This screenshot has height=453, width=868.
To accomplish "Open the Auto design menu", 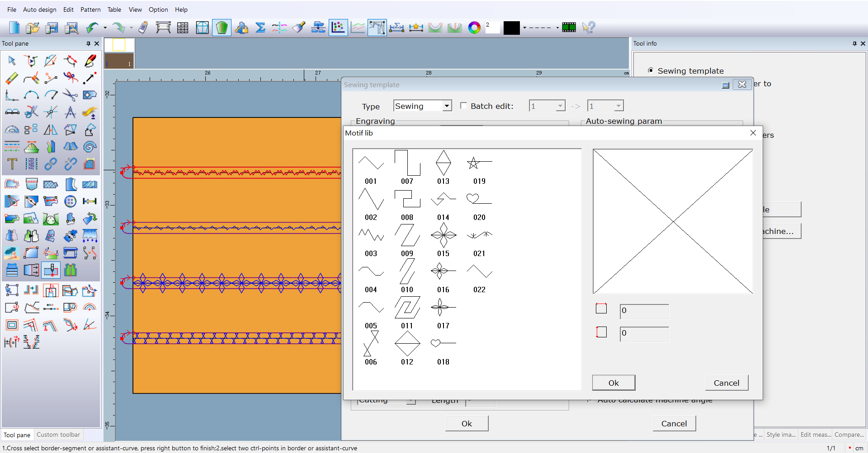I will click(x=40, y=9).
